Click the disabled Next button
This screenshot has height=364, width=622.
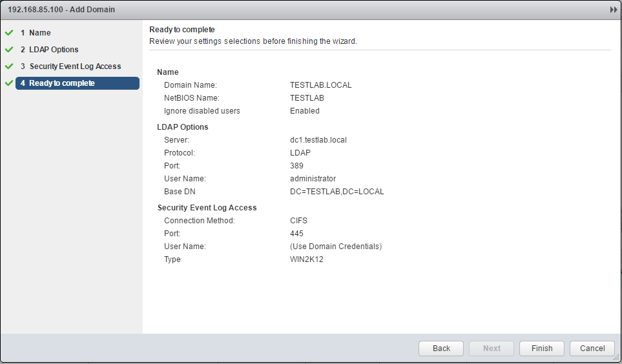492,349
